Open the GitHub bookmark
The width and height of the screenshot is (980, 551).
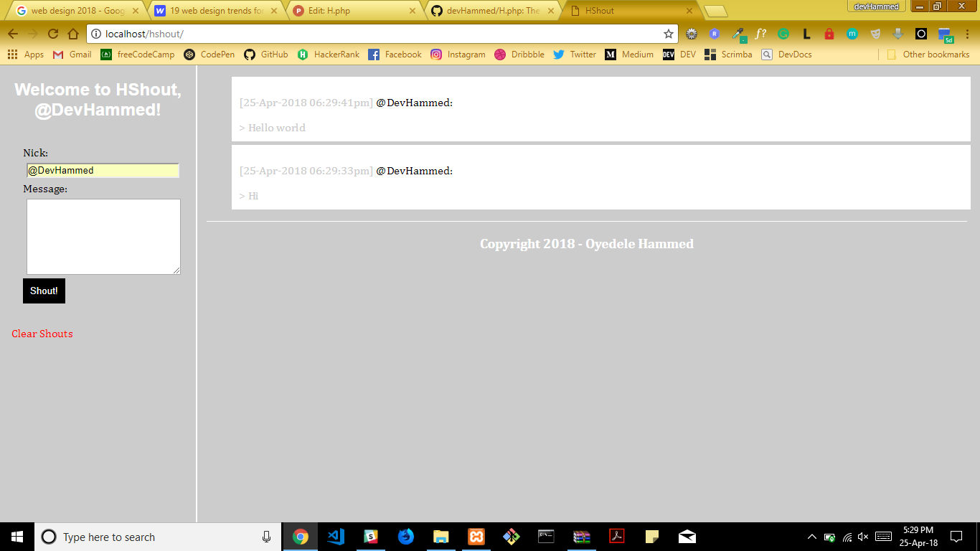[x=266, y=55]
